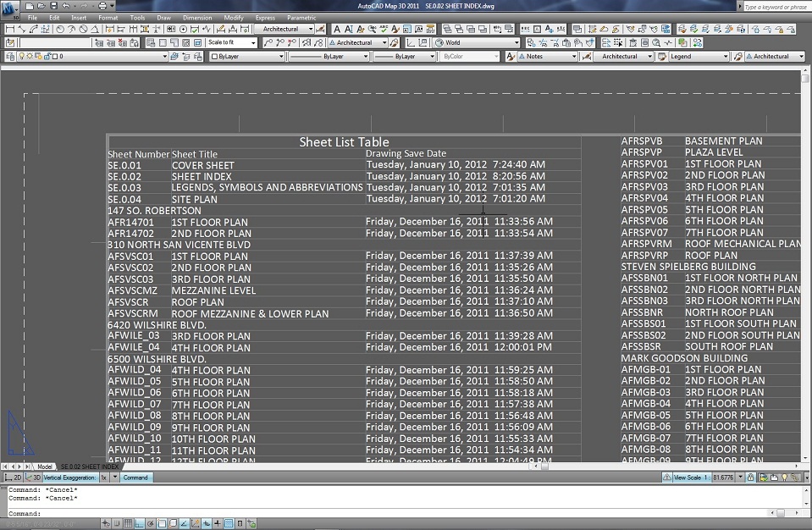The width and height of the screenshot is (812, 530).
Task: Open the ByColor color dropdown
Action: (x=495, y=56)
